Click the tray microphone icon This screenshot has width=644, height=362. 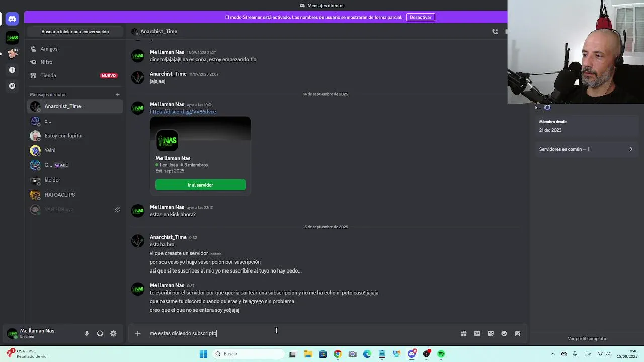(x=575, y=354)
